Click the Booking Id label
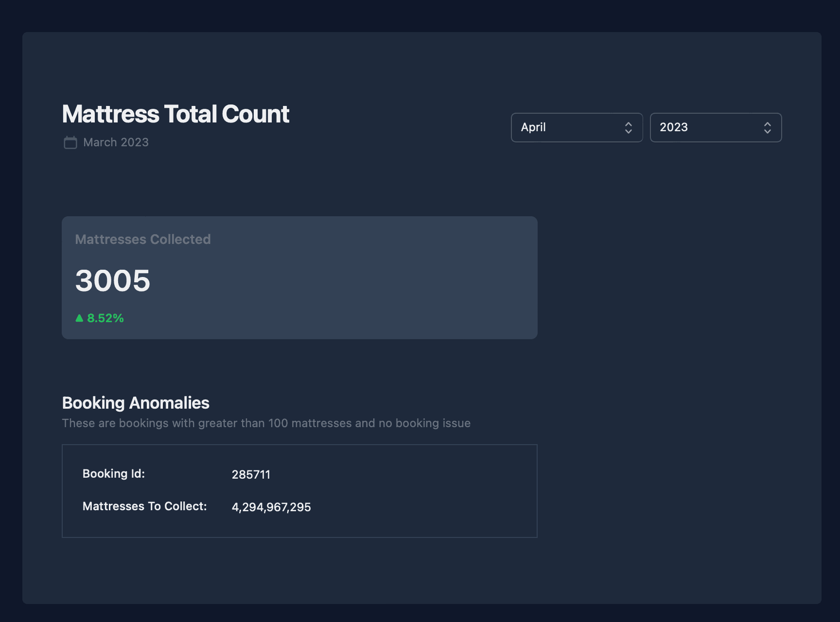 (x=114, y=474)
